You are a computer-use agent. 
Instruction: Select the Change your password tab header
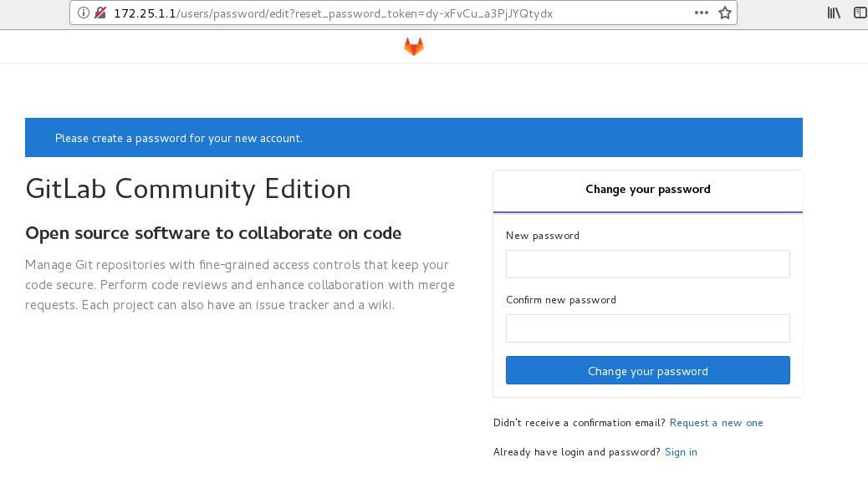[x=648, y=190]
